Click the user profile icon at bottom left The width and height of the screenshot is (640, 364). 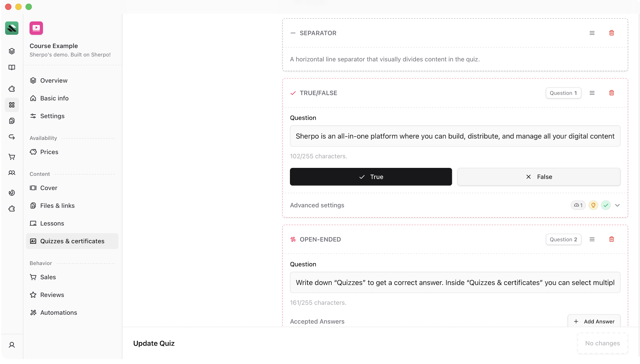[x=12, y=345]
